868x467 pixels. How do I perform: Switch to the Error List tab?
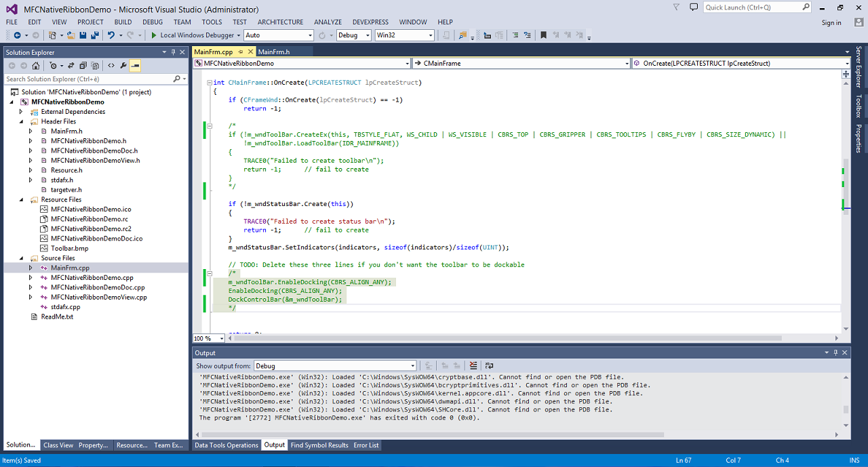pyautogui.click(x=366, y=445)
